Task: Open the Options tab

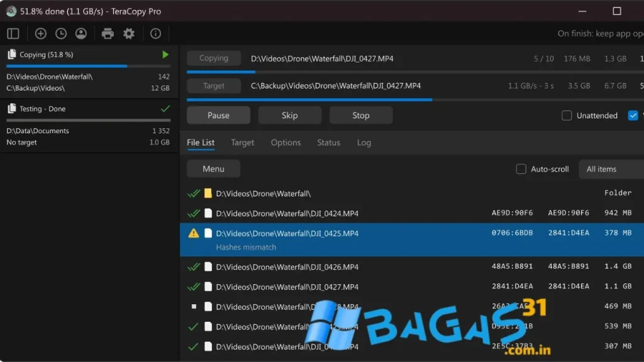Action: point(286,143)
